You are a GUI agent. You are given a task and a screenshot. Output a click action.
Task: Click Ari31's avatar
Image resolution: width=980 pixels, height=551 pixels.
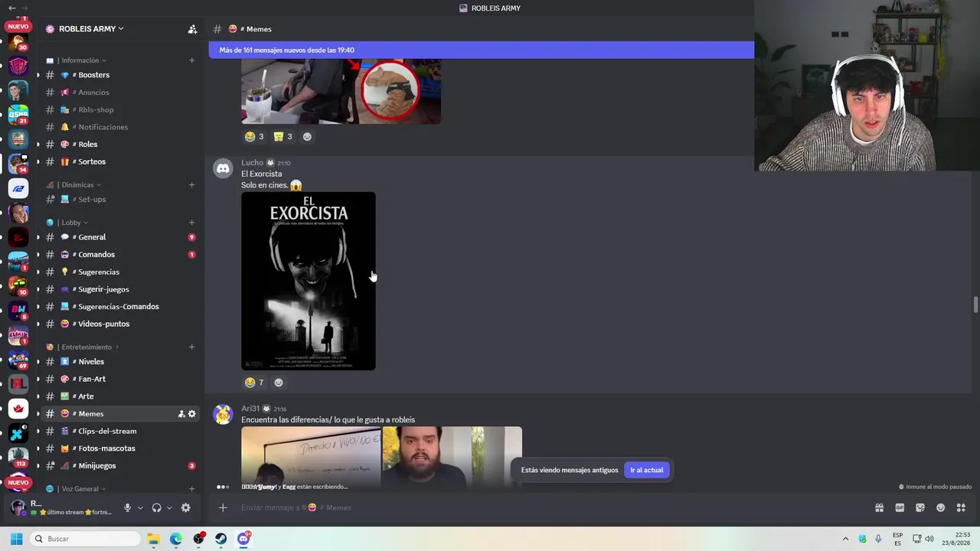click(x=223, y=415)
